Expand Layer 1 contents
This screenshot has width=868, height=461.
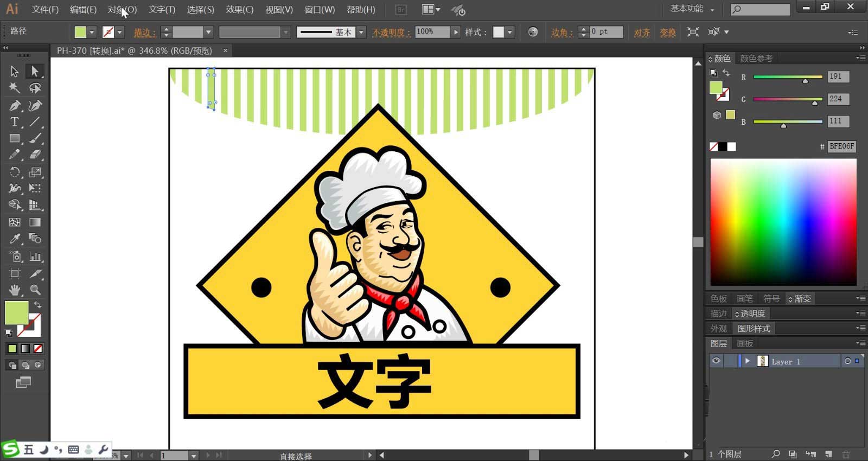(748, 361)
